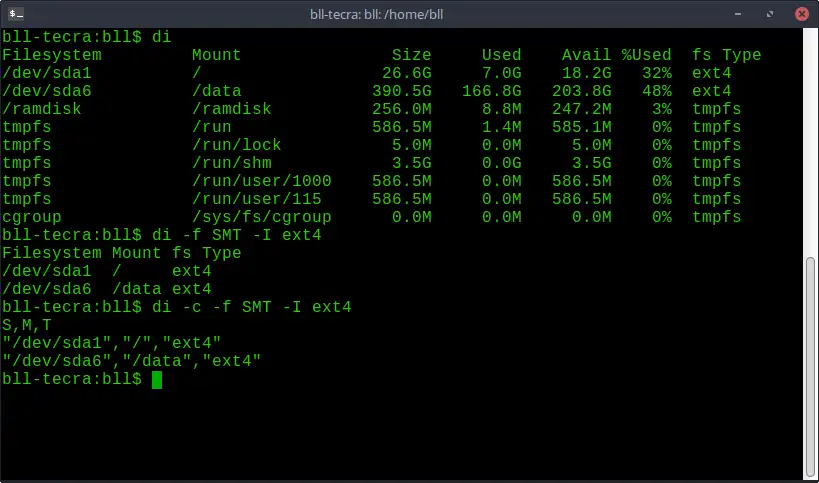Restore/maximize the terminal window
Screen dimensions: 819x483
[x=770, y=14]
